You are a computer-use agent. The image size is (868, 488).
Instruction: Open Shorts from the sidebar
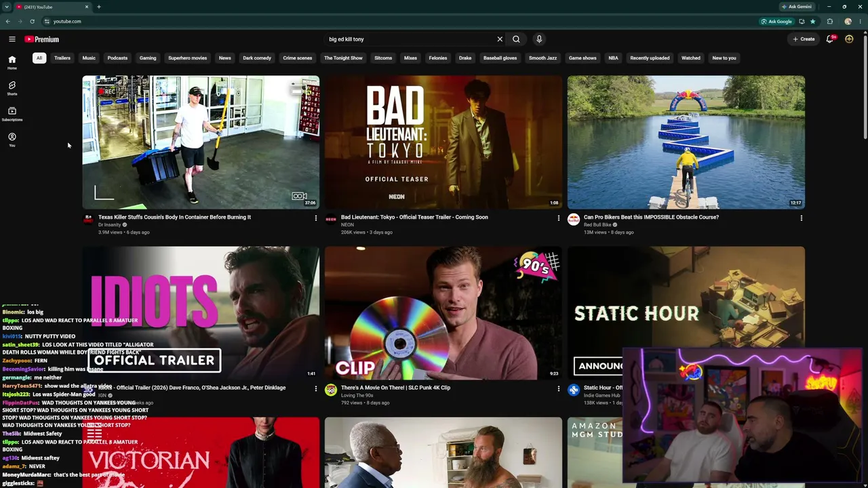[x=12, y=88]
